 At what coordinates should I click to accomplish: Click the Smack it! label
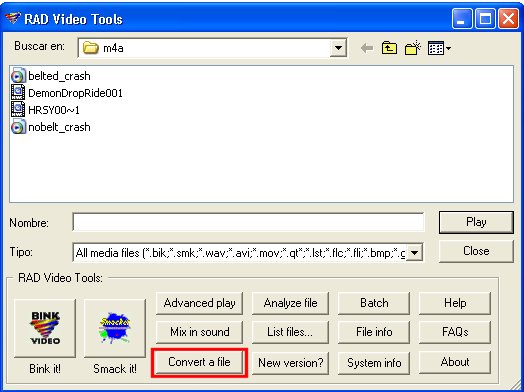(x=115, y=369)
